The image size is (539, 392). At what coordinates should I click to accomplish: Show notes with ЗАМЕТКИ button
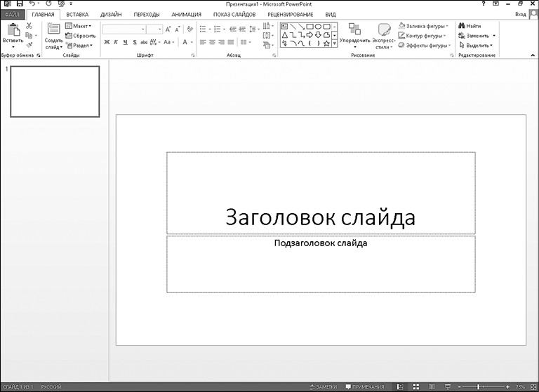tap(323, 386)
